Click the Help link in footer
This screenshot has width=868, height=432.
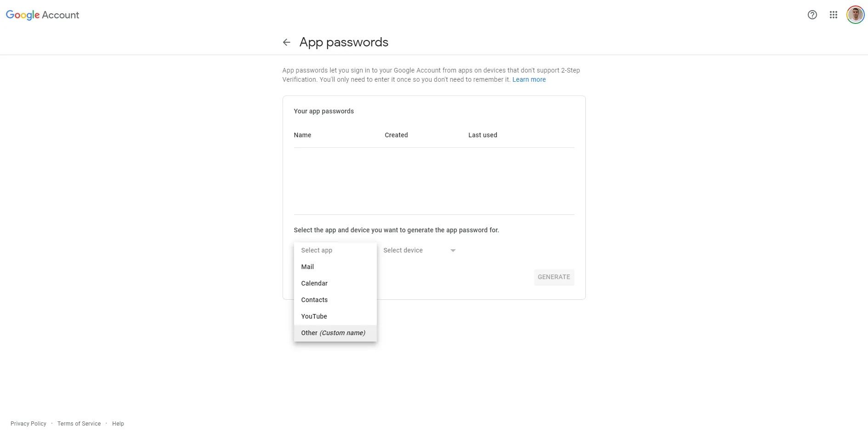tap(118, 423)
